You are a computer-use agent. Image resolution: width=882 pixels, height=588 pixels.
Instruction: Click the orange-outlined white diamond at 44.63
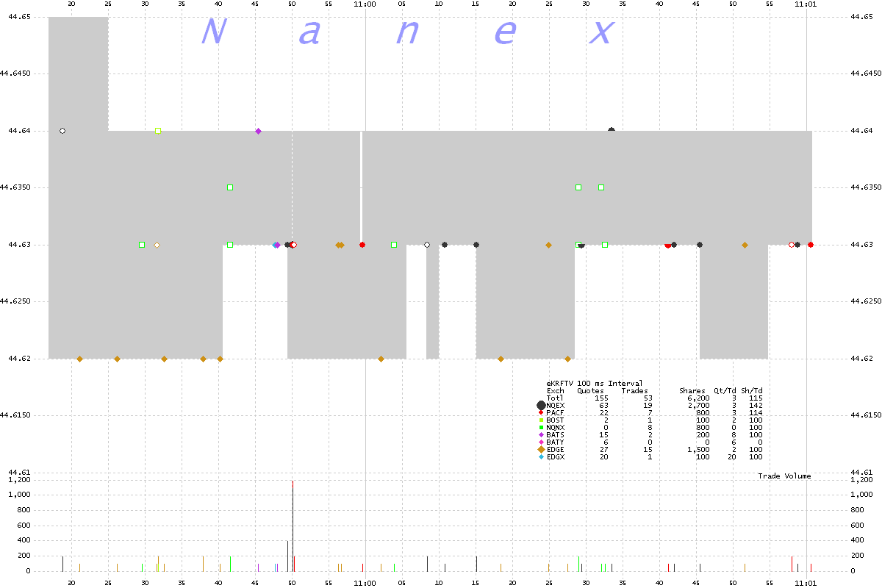[x=157, y=245]
